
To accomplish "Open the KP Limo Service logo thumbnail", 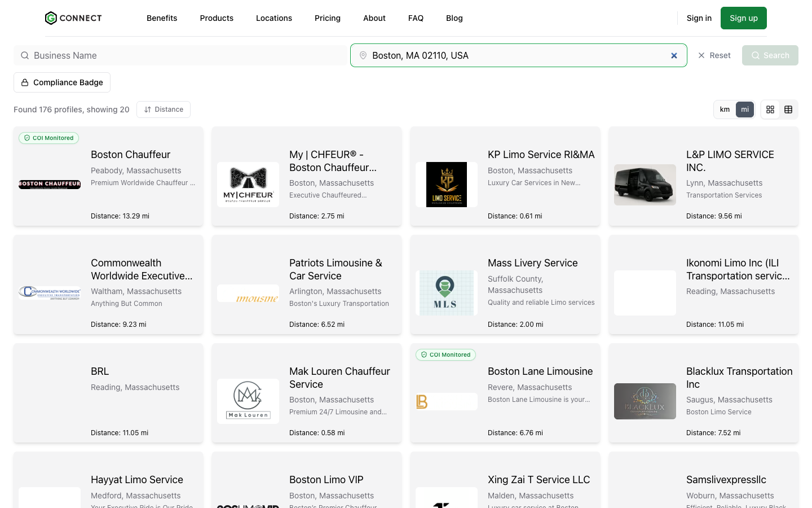I will [447, 184].
